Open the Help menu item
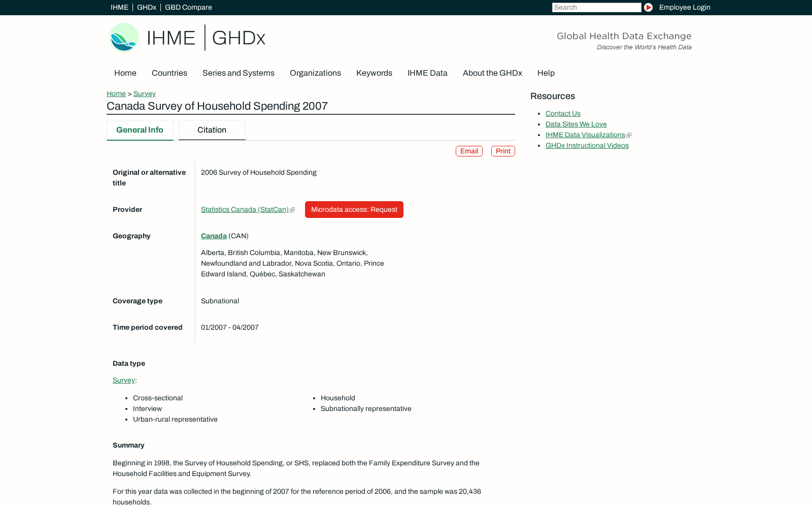 (546, 73)
